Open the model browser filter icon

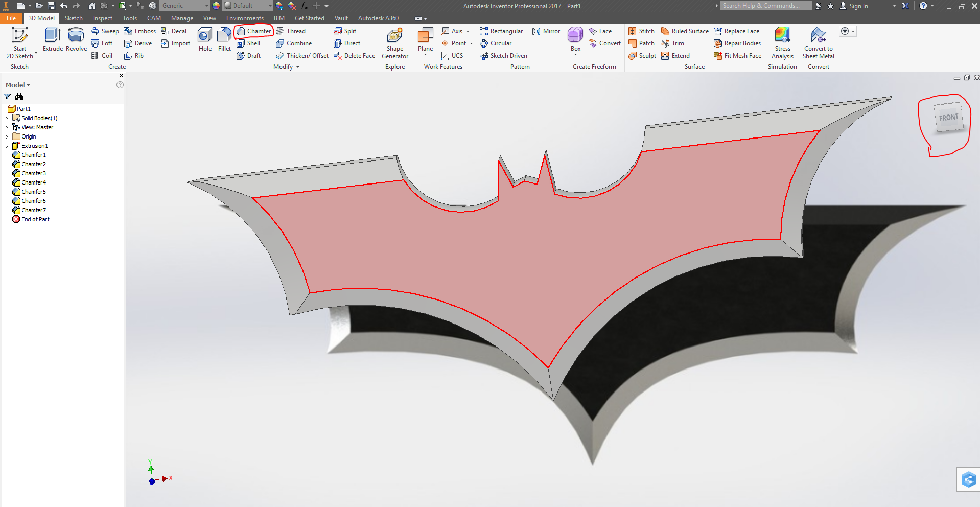[x=7, y=97]
